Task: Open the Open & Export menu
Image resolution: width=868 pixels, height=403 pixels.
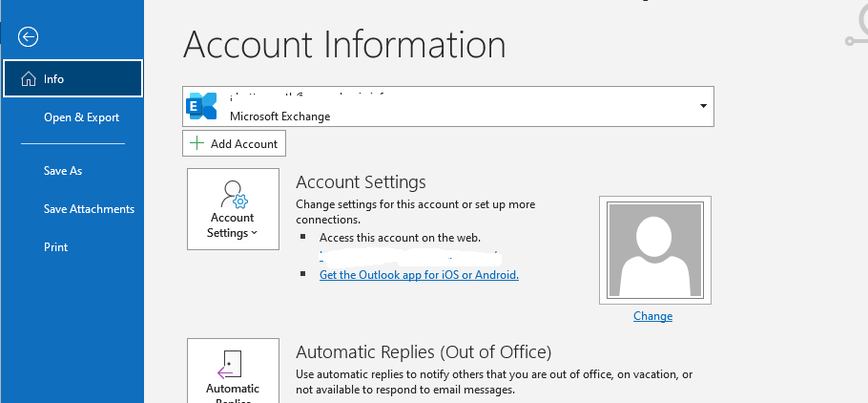Action: pos(81,117)
